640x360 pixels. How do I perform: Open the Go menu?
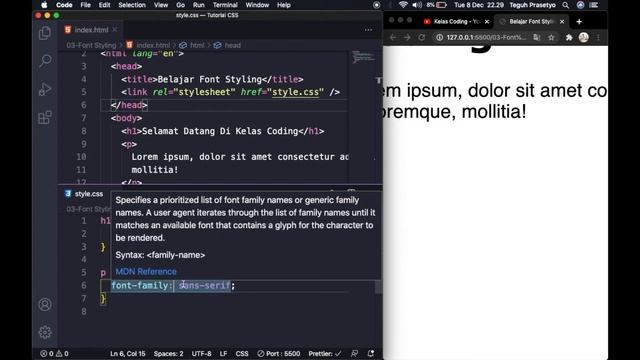180,5
